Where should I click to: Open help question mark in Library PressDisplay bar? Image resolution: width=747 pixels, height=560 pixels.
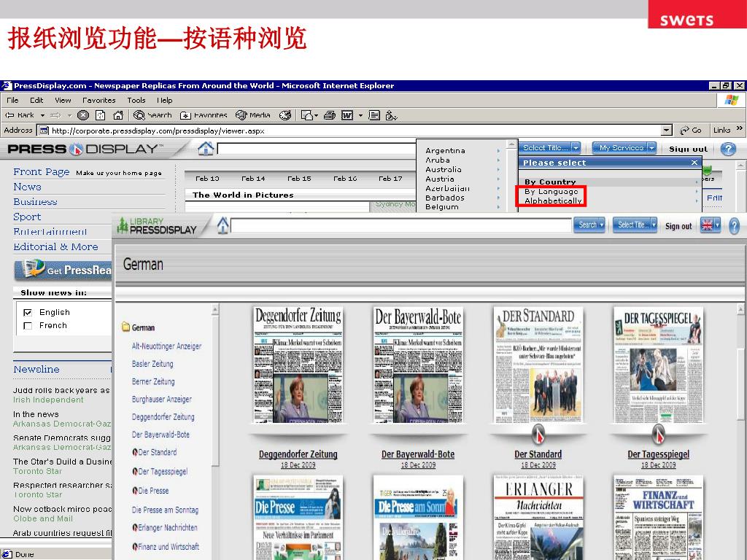click(734, 226)
